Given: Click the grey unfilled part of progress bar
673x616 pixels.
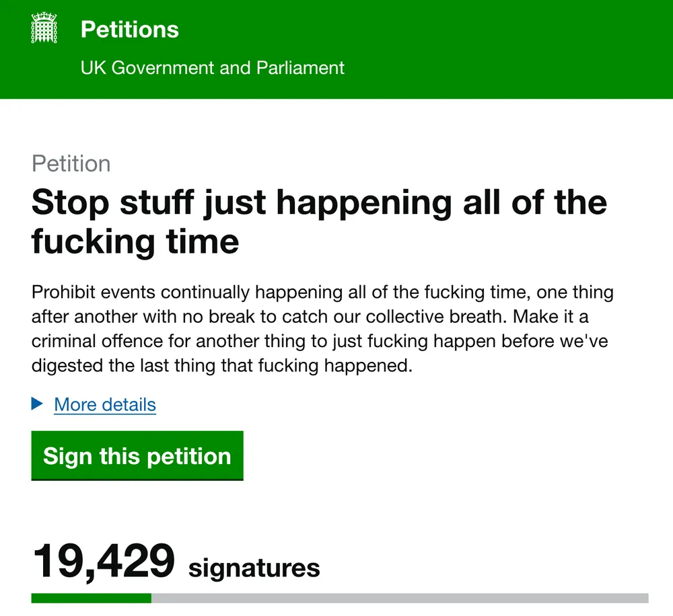Looking at the screenshot, I should (x=400, y=598).
